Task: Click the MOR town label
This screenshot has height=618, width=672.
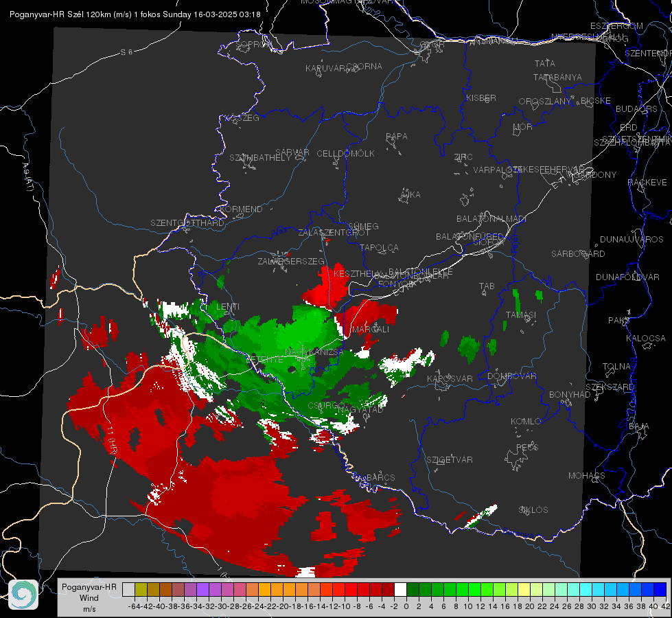Action: pos(523,127)
